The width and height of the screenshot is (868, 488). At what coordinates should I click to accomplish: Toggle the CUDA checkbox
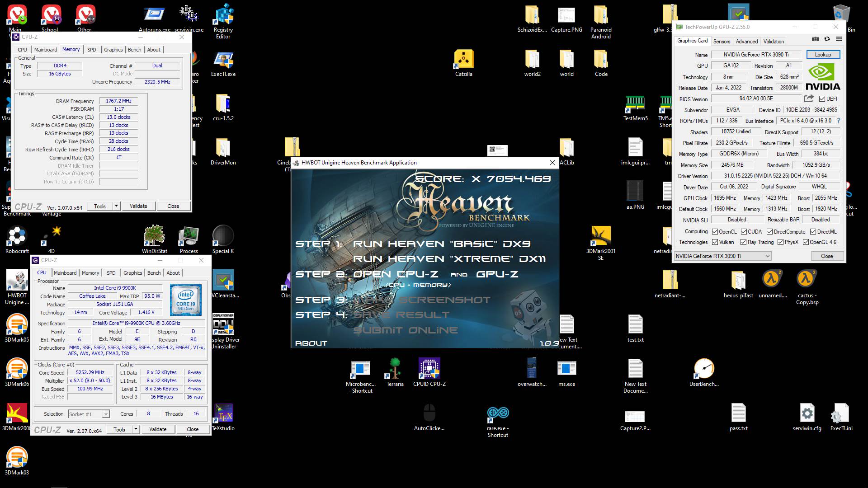click(x=744, y=231)
